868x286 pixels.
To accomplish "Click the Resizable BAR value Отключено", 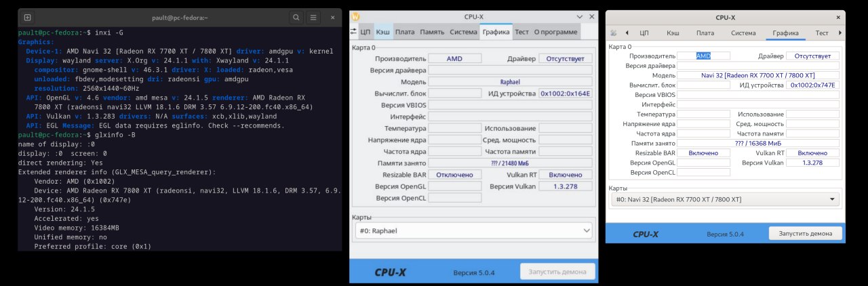I will tap(454, 175).
